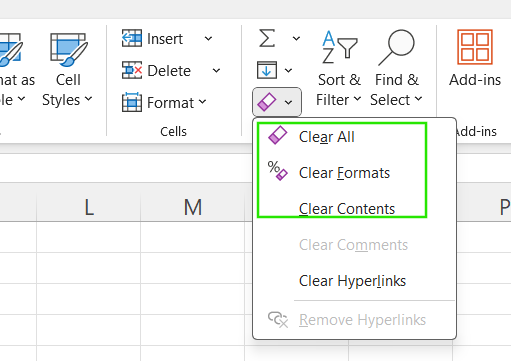This screenshot has width=511, height=361.
Task: Open the Cell Styles gallery
Action: coord(68,69)
